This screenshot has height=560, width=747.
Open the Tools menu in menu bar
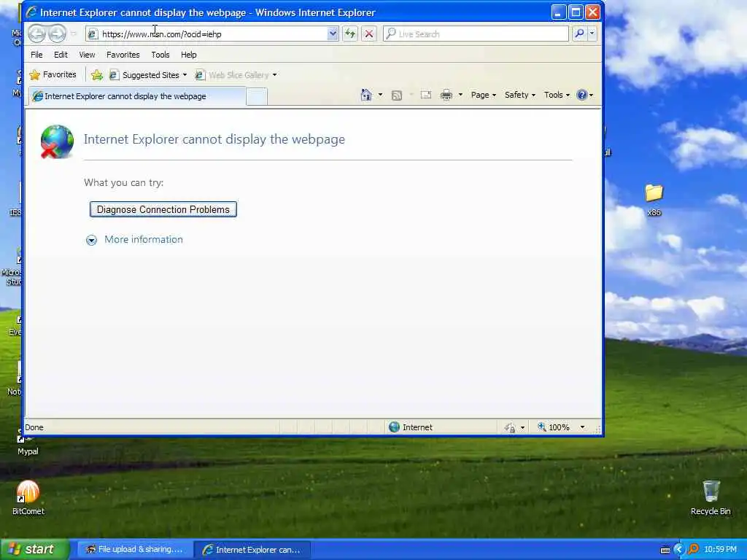[x=160, y=55]
